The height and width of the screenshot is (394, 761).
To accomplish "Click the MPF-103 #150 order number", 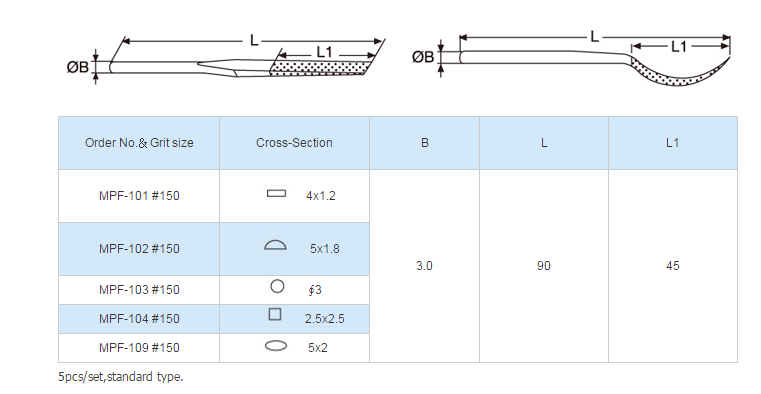I will [x=139, y=290].
